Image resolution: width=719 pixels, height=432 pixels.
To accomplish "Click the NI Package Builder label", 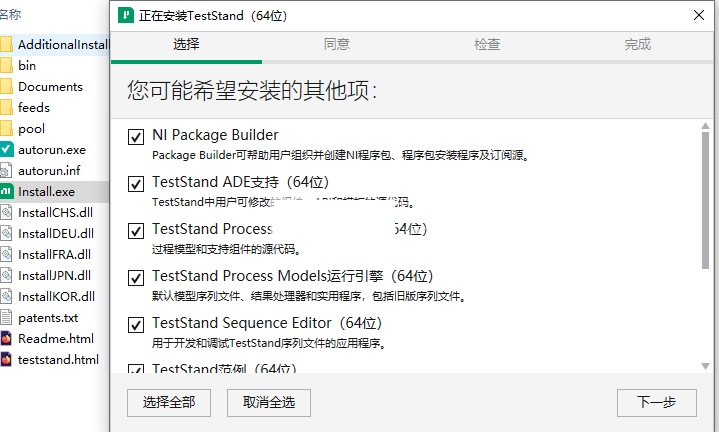I will tap(215, 135).
